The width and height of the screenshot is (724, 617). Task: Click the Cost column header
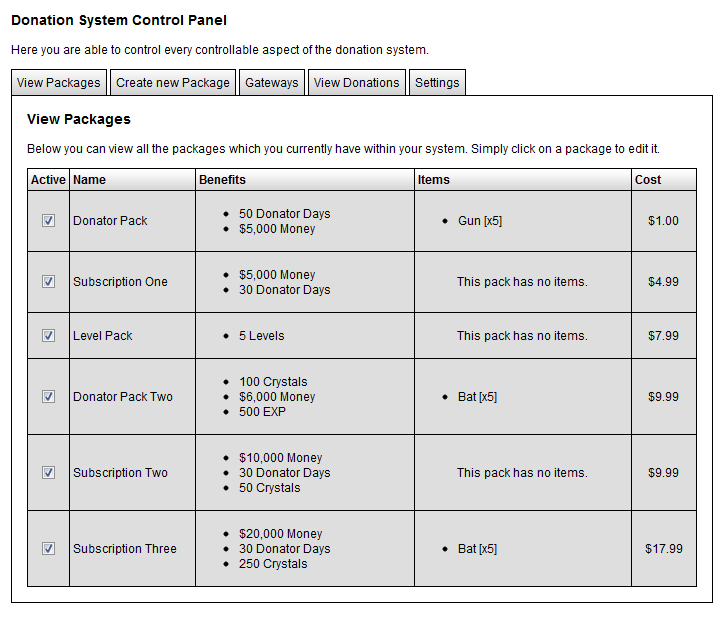coord(648,180)
